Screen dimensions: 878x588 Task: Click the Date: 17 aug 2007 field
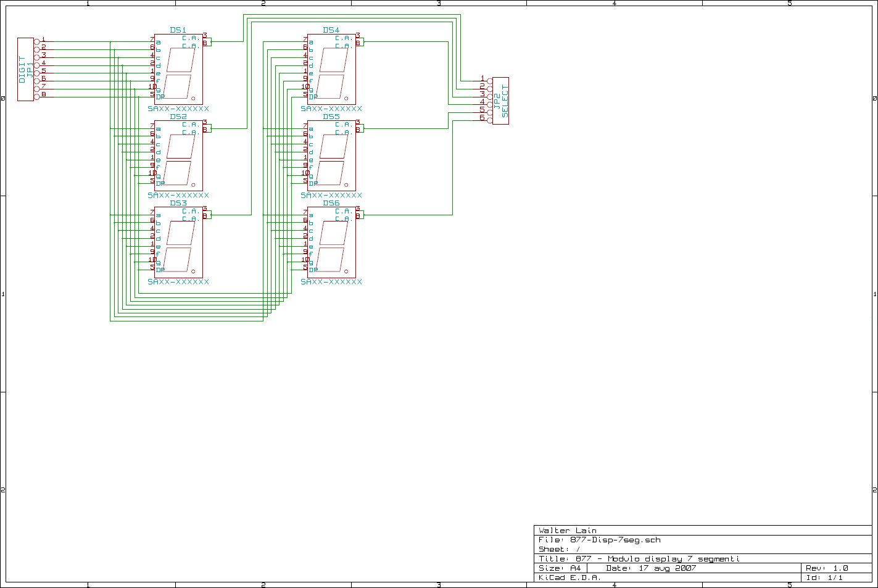(651, 568)
